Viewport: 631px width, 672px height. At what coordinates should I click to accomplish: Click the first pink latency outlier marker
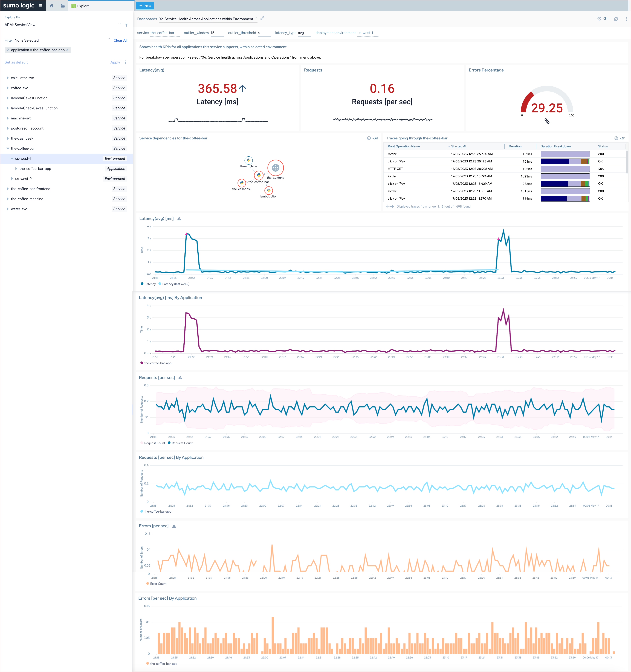[186, 234]
